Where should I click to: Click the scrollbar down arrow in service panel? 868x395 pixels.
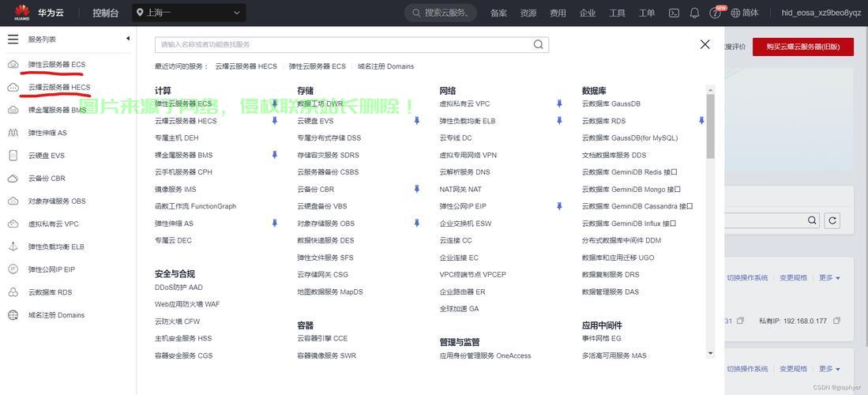(x=710, y=353)
